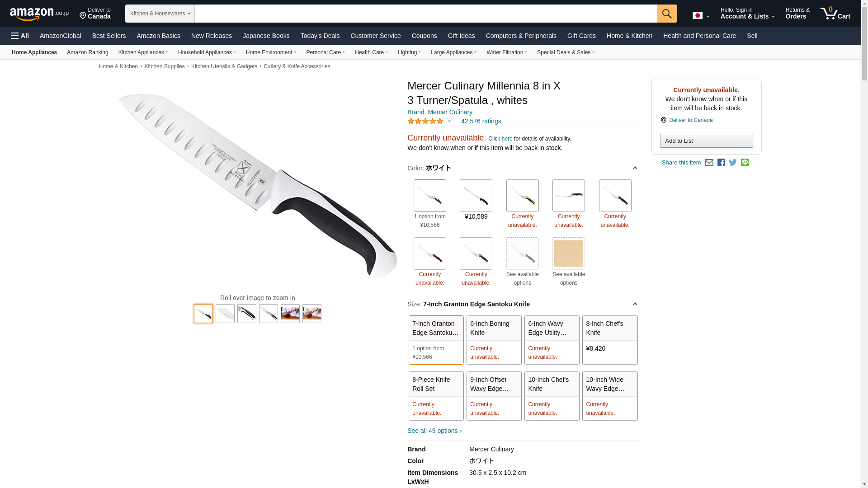Share this item on Facebook
The width and height of the screenshot is (868, 488).
pos(721,163)
